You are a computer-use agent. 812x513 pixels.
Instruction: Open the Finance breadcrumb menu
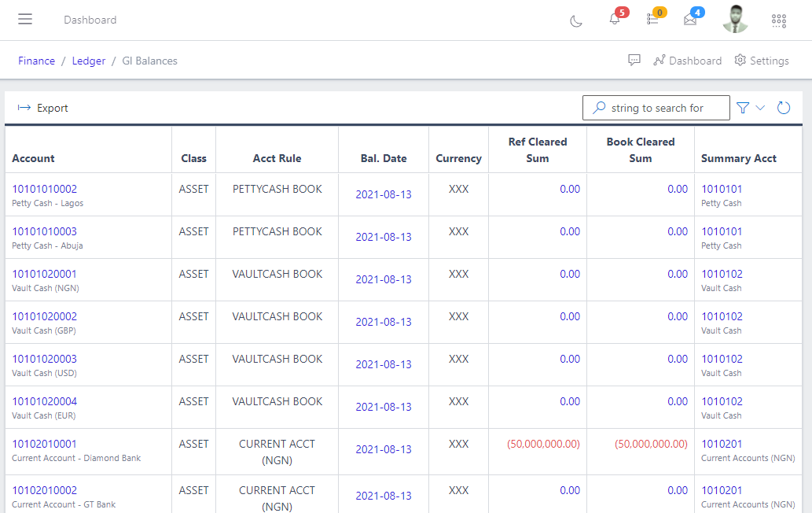click(36, 61)
